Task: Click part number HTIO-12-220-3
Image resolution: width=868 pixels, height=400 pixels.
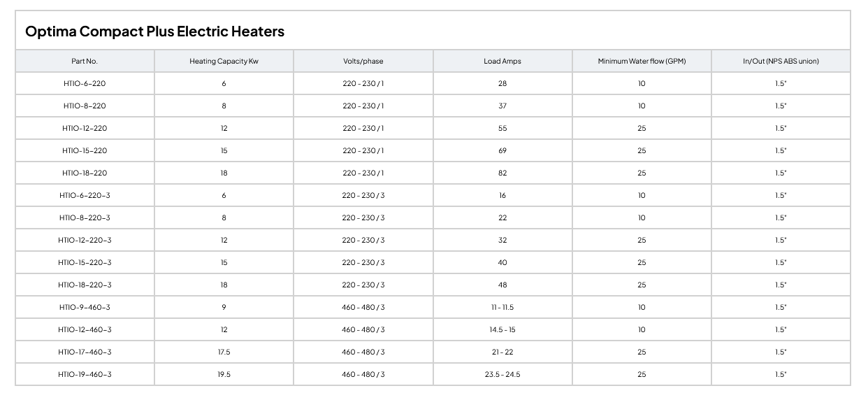Action: point(85,240)
